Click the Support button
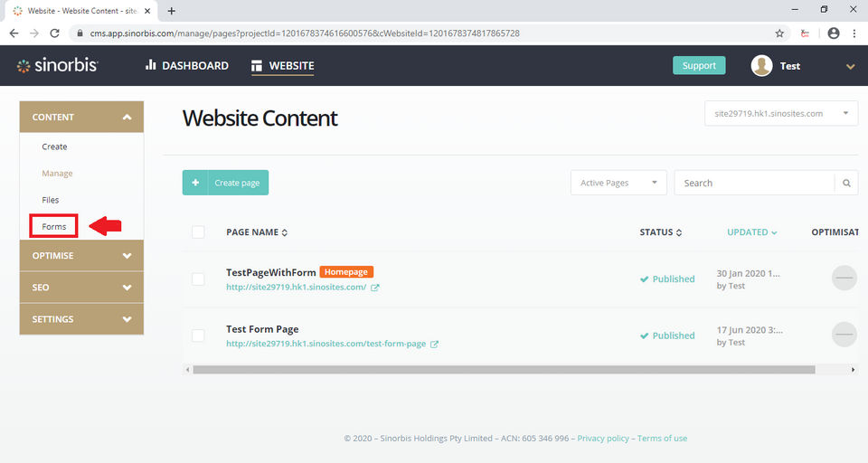 pyautogui.click(x=699, y=66)
